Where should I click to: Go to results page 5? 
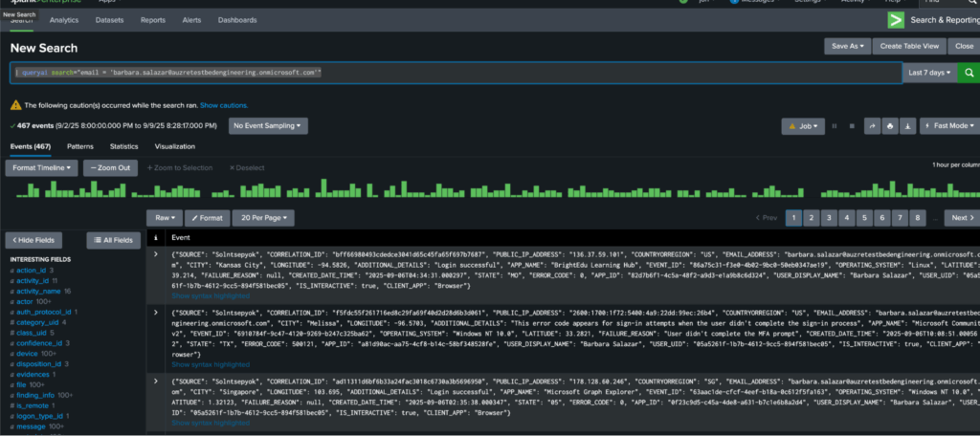coord(864,218)
